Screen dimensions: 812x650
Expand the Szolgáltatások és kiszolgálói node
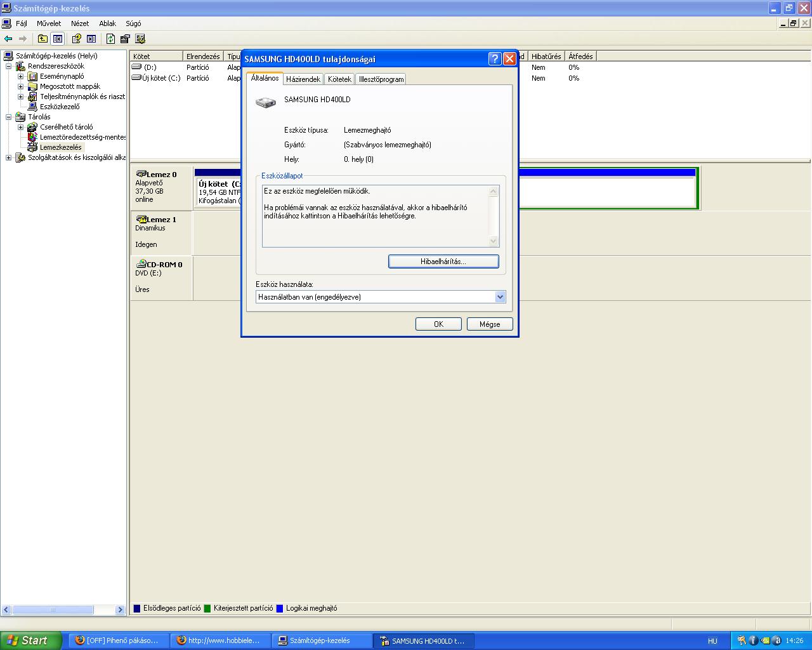[x=8, y=157]
